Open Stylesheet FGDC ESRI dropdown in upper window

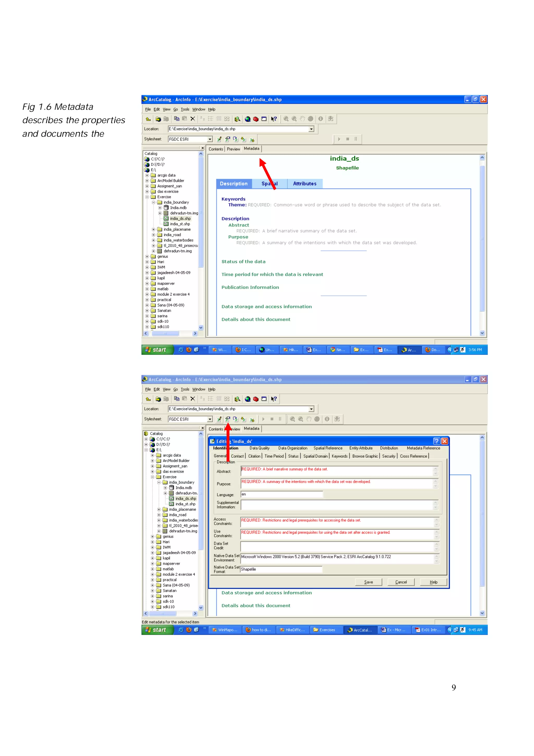click(x=210, y=139)
